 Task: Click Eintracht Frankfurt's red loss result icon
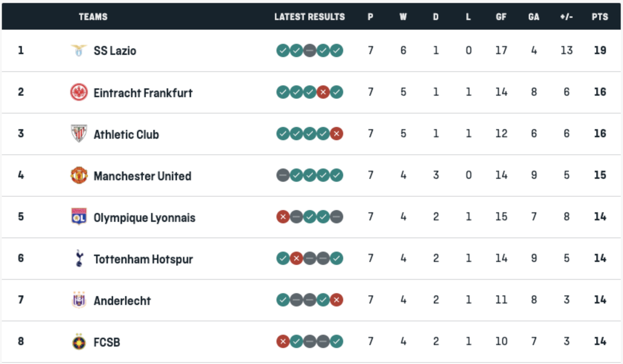coord(323,92)
